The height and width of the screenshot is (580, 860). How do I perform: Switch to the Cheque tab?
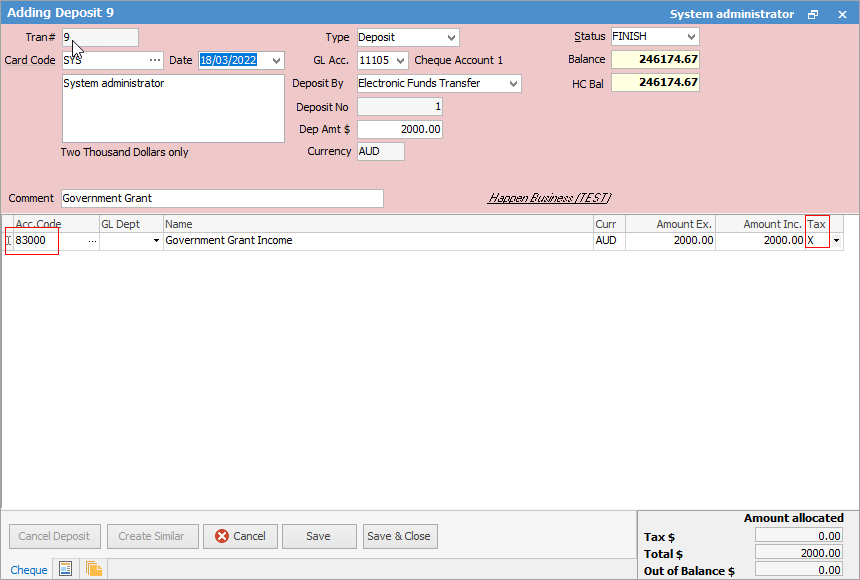29,570
